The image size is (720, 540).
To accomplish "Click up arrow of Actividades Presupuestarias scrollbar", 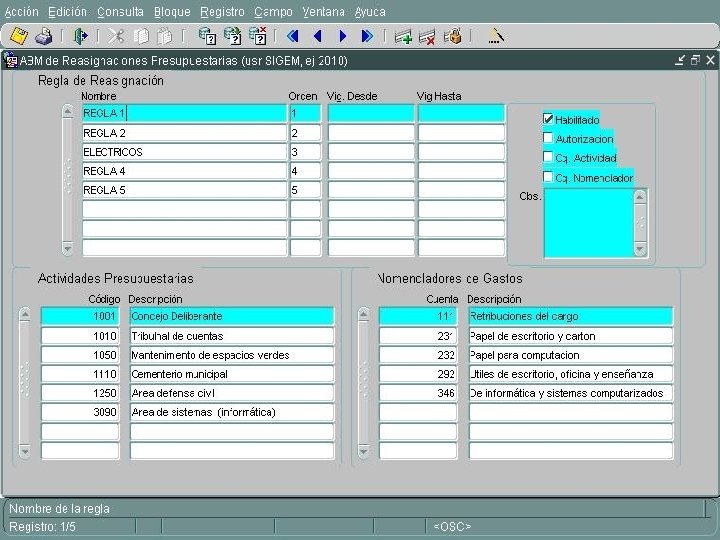I will 25,315.
